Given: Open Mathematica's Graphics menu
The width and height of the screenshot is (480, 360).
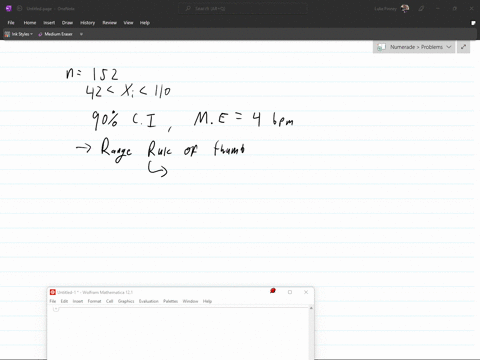Looking at the screenshot, I should [126, 301].
